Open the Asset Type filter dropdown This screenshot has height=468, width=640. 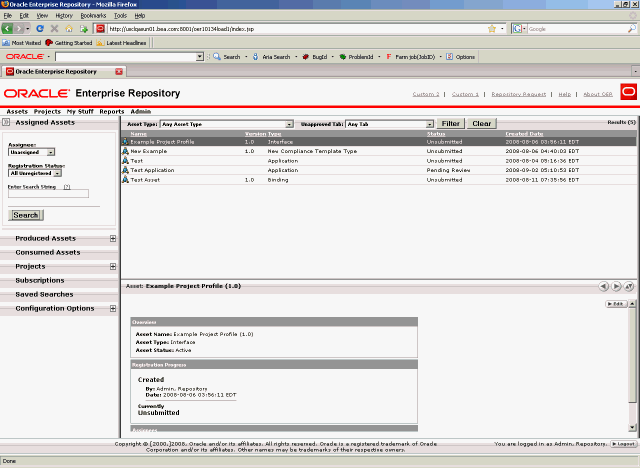(x=227, y=124)
